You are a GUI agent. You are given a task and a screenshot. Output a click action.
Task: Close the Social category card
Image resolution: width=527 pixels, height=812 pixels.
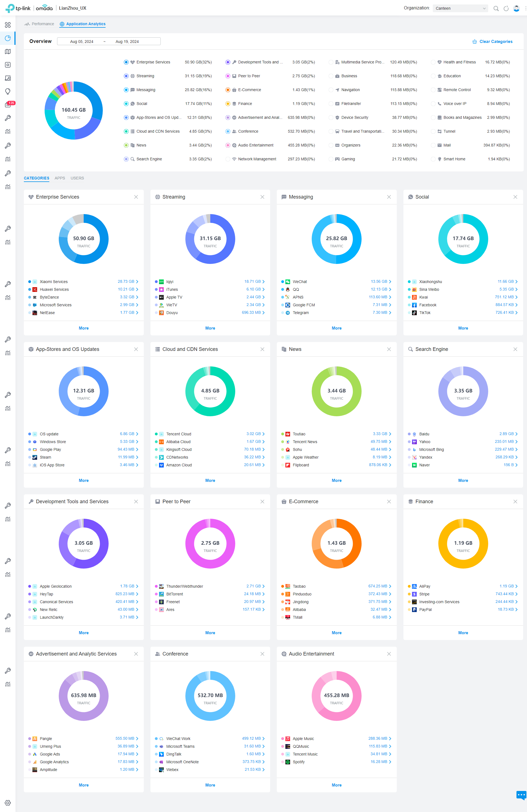[515, 197]
